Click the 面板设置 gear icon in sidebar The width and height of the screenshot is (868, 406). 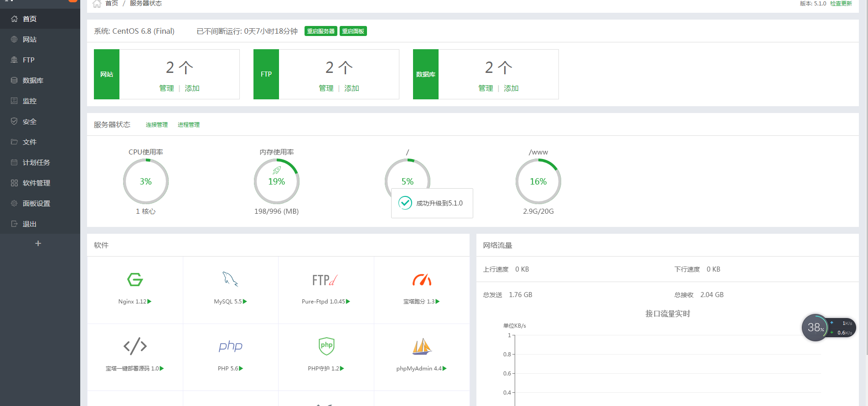pos(14,203)
